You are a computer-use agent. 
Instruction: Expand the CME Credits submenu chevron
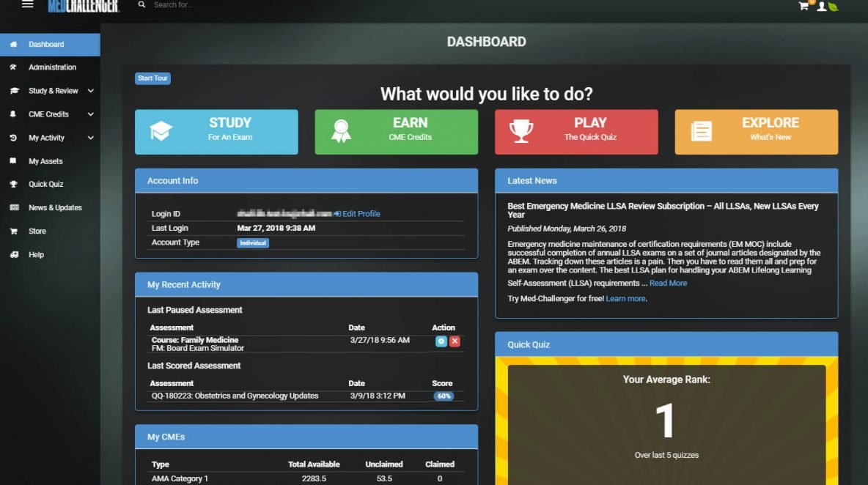coord(90,114)
